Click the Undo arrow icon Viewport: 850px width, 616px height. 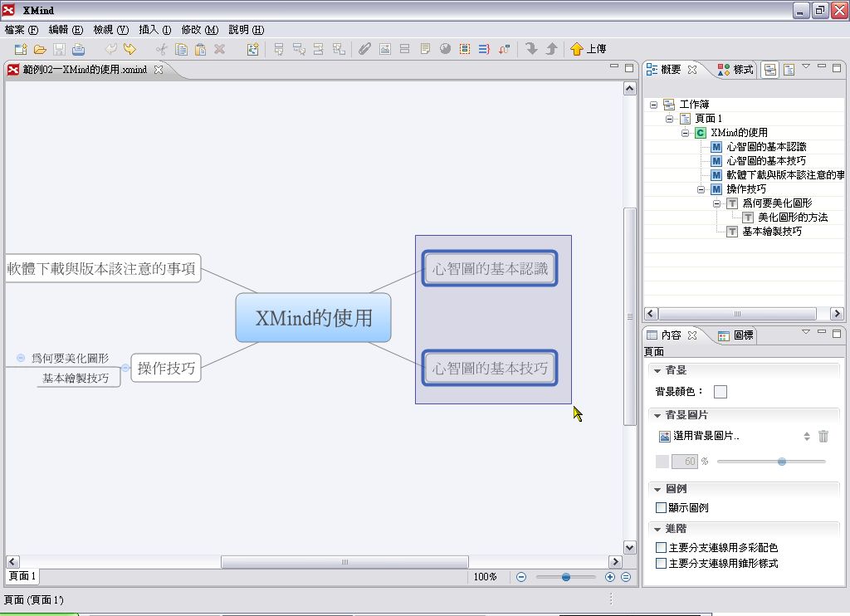click(110, 49)
